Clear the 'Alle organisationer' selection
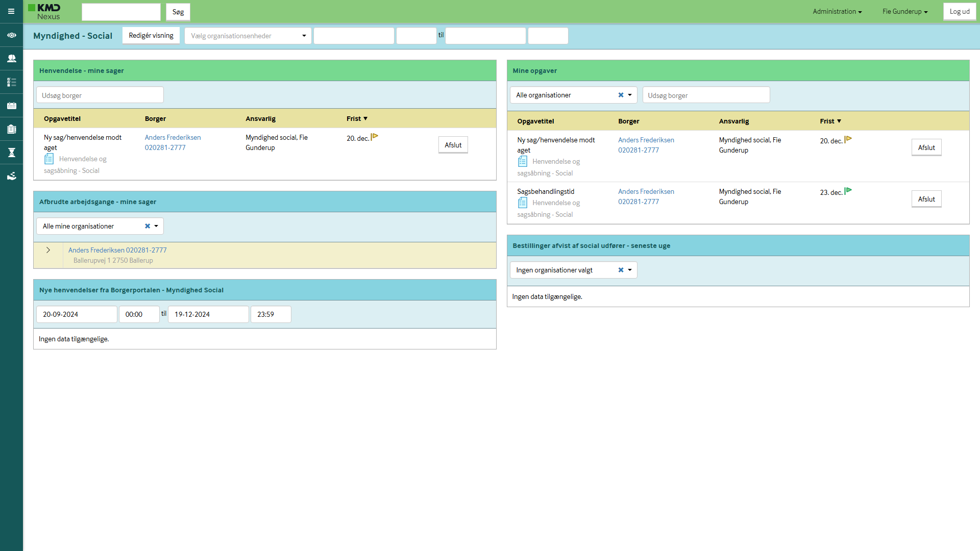Image resolution: width=980 pixels, height=551 pixels. [621, 95]
